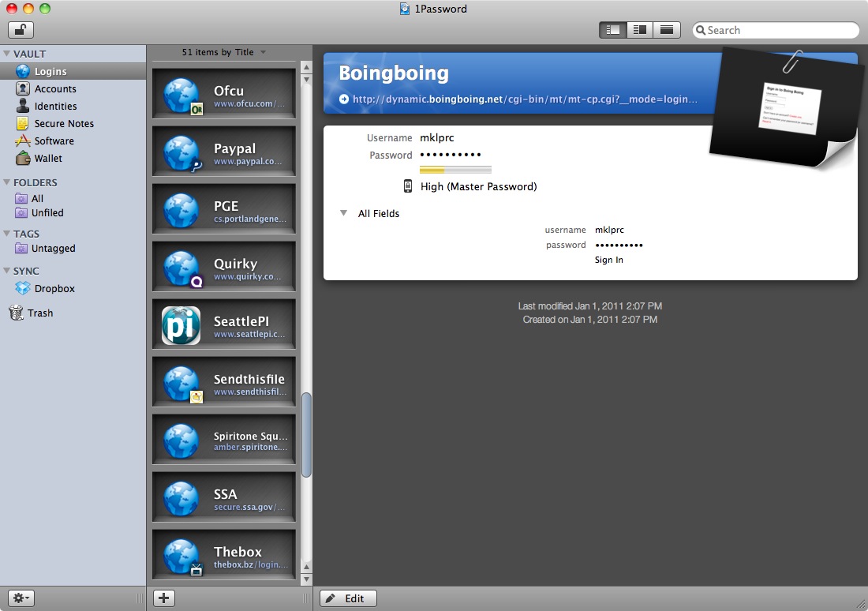Screen dimensions: 868x611
Task: Select the Untagged tag folder icon
Action: point(21,248)
